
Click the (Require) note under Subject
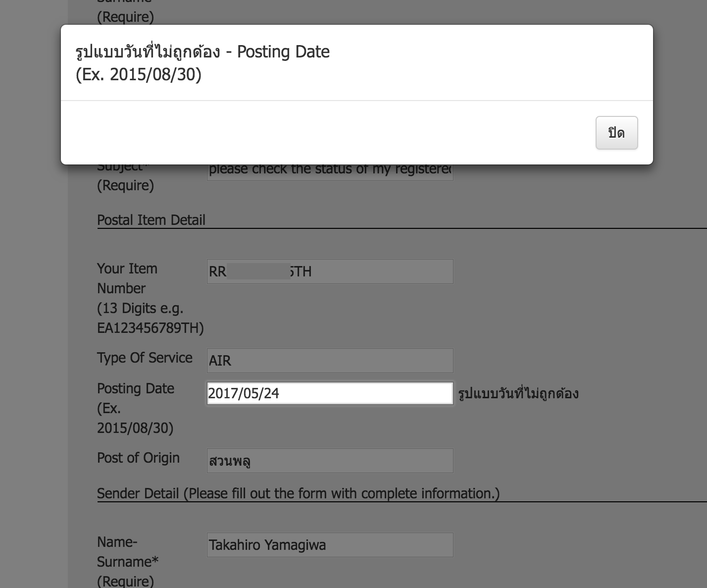click(125, 185)
